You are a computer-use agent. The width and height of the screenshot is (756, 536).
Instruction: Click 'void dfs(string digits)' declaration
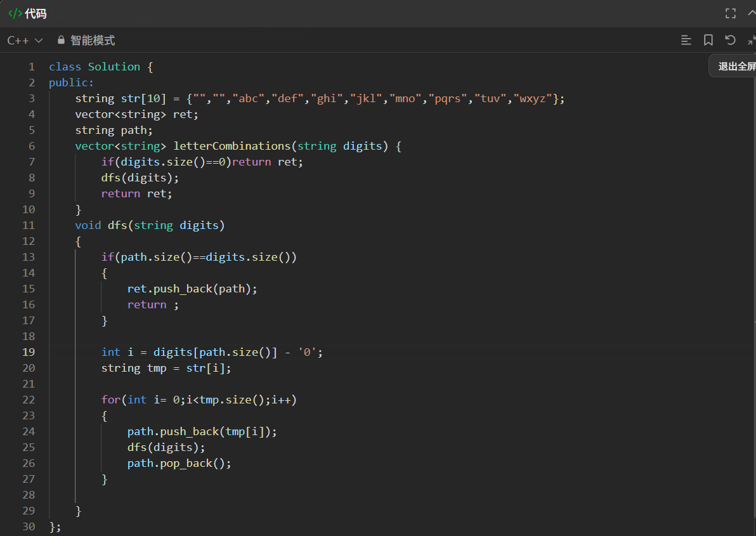point(150,225)
